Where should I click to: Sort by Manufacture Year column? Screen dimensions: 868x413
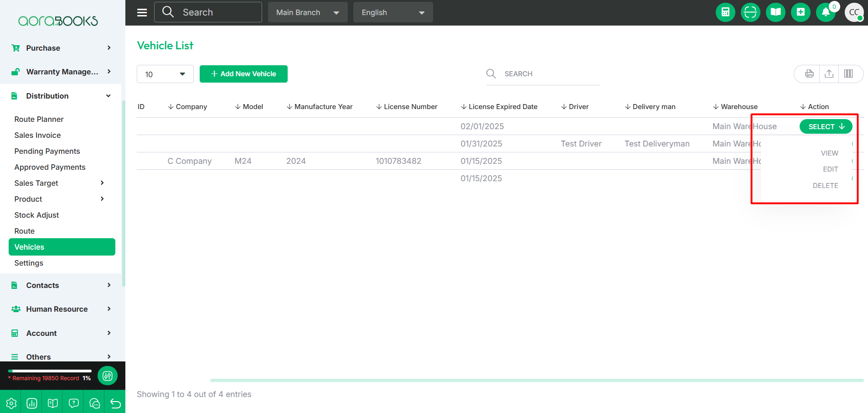[x=320, y=107]
